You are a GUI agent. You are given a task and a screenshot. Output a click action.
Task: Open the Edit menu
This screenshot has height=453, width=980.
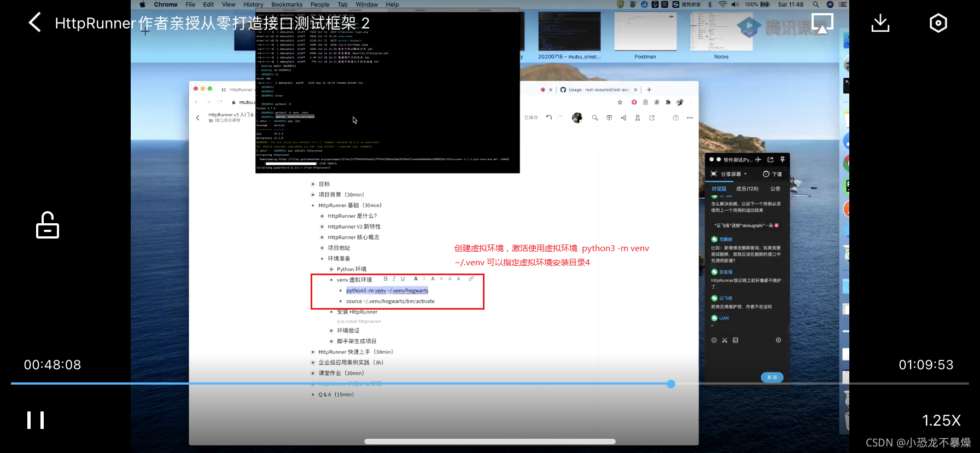(x=208, y=4)
